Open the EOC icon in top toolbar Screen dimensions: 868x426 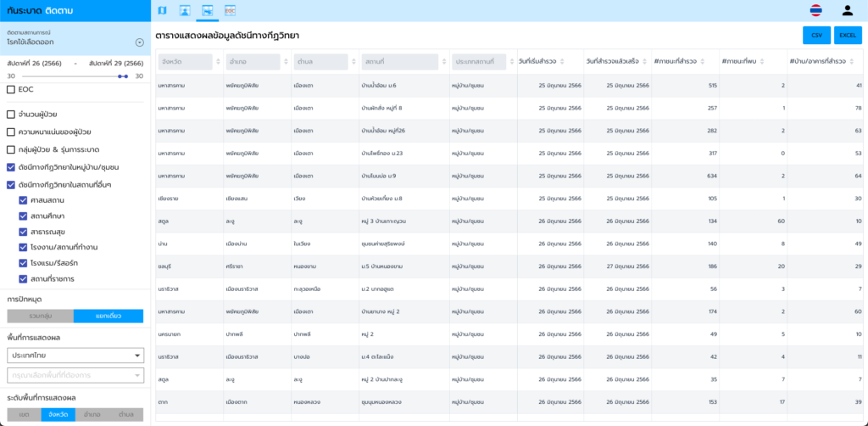[230, 10]
